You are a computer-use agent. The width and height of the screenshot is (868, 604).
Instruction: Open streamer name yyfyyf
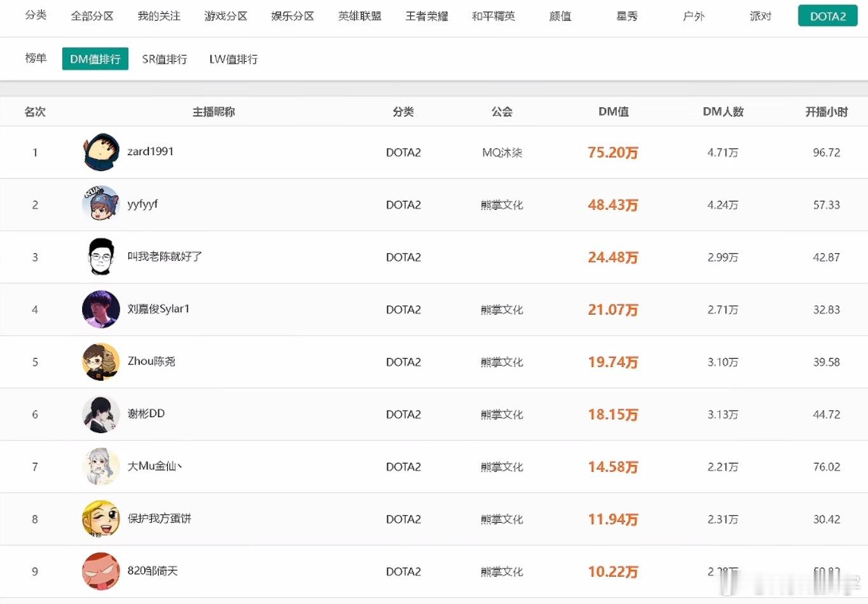[x=142, y=204]
